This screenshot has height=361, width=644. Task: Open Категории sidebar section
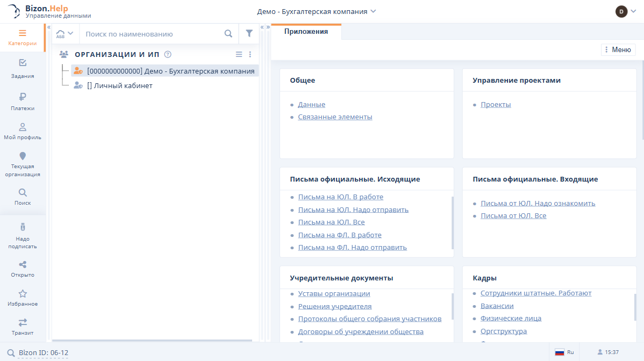[x=22, y=37]
